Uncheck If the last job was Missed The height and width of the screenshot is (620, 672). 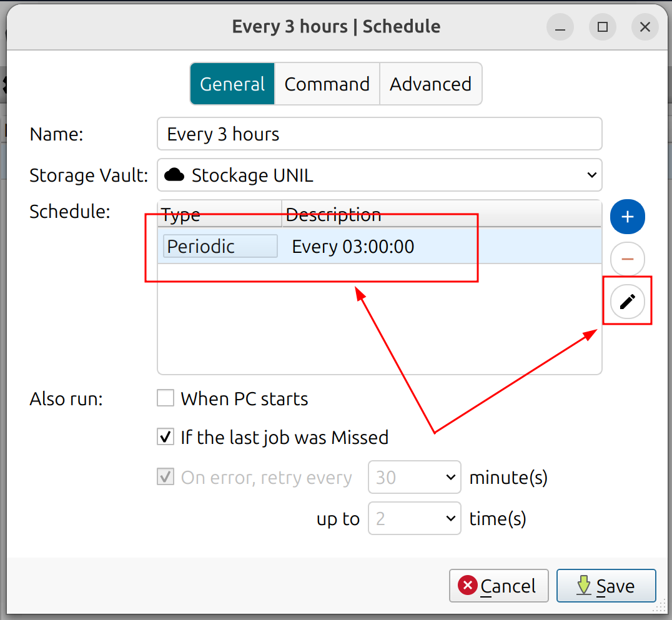(166, 437)
